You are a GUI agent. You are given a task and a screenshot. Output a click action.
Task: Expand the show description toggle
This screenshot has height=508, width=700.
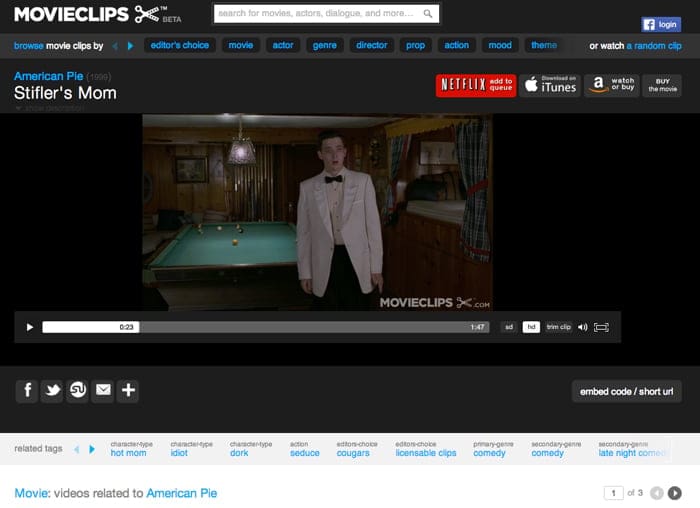pos(50,108)
